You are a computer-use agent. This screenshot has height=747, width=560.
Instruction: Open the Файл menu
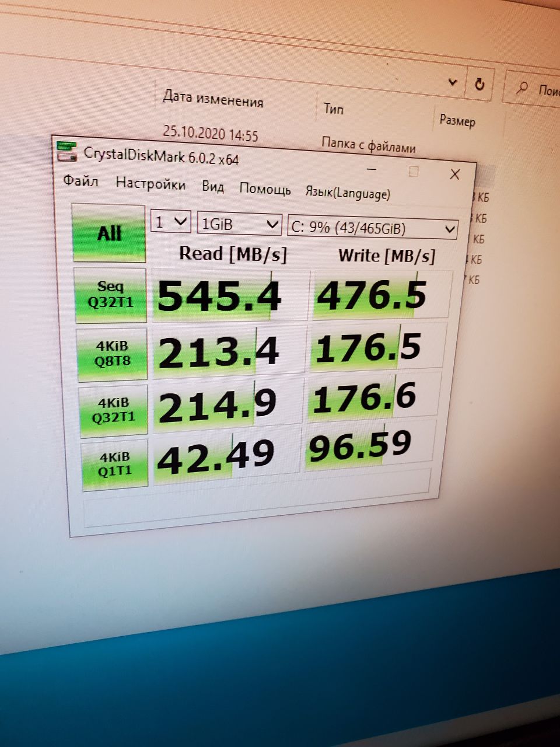point(80,181)
